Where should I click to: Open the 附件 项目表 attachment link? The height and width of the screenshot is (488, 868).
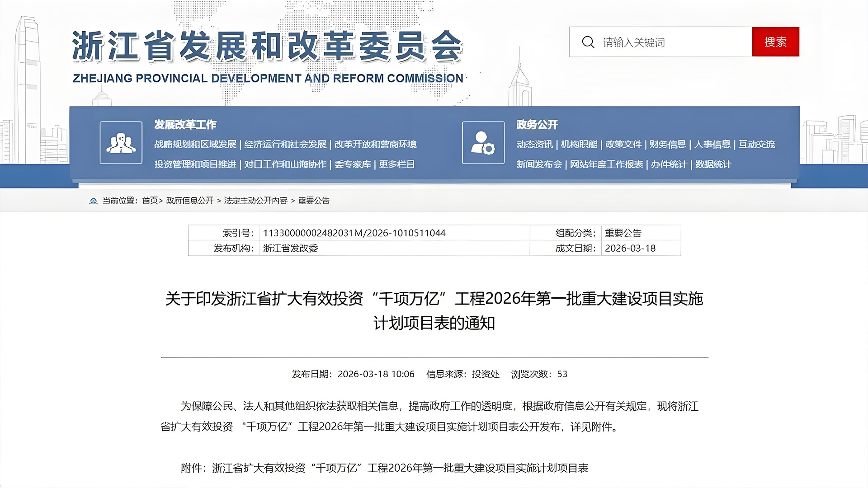[400, 468]
